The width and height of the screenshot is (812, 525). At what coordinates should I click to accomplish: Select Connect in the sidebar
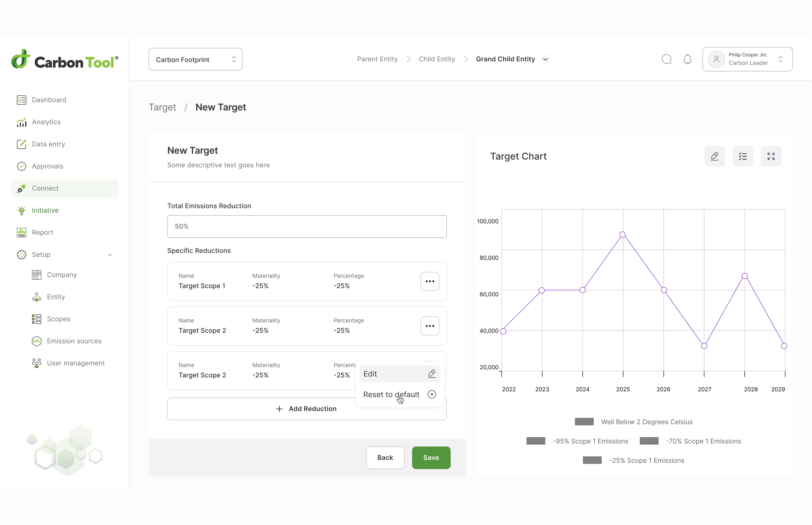click(x=65, y=188)
